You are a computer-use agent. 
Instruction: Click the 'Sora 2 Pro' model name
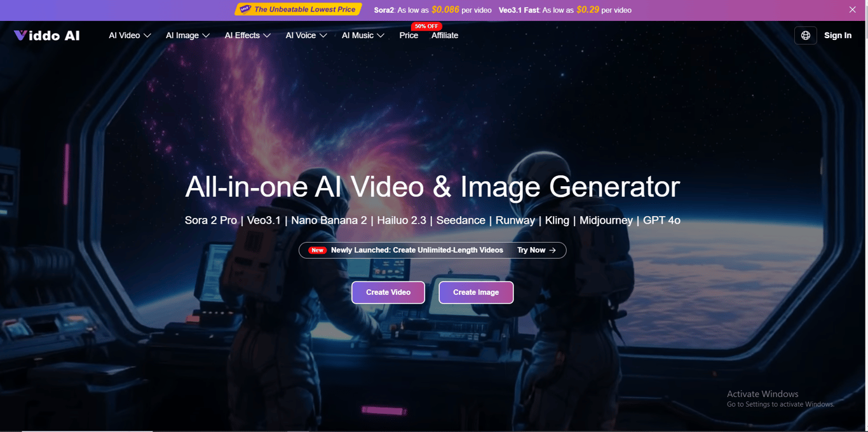211,220
